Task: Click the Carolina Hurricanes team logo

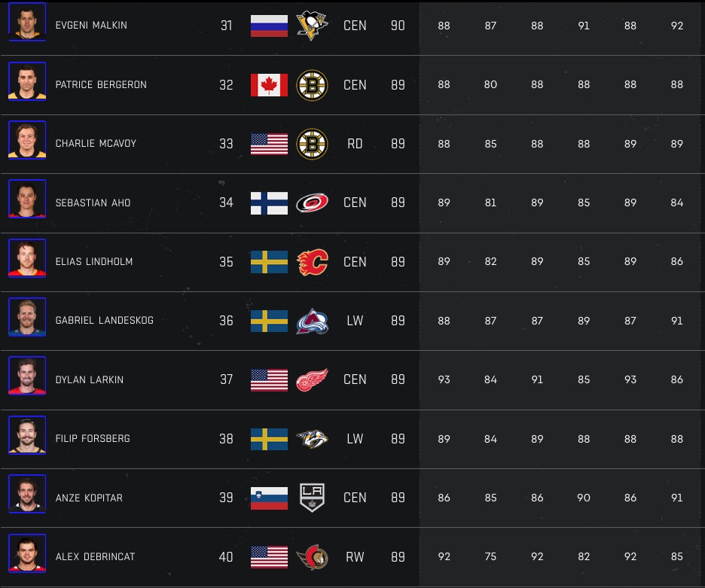Action: (312, 203)
